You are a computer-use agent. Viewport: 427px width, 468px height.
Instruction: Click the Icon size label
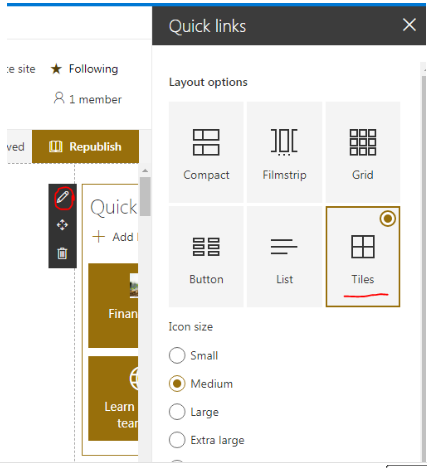pos(191,327)
